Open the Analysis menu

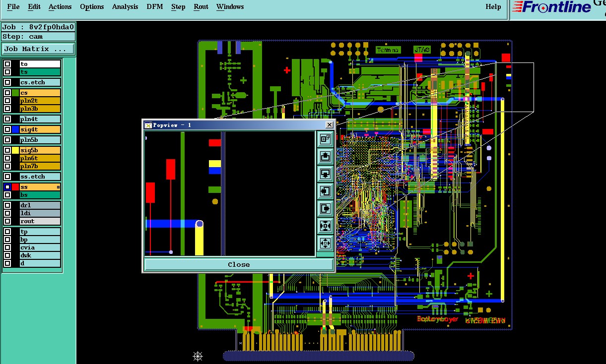click(x=125, y=7)
